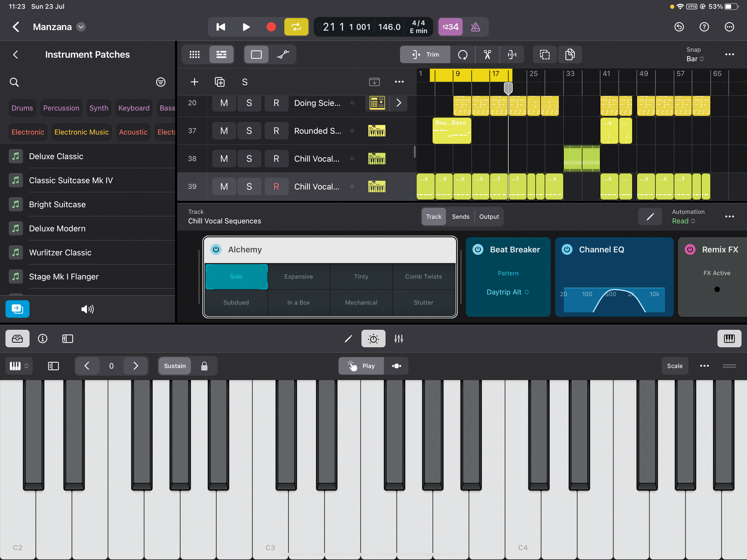Expand the Daytrip Alt pattern menu
Viewport: 747px width, 560px height.
point(507,292)
